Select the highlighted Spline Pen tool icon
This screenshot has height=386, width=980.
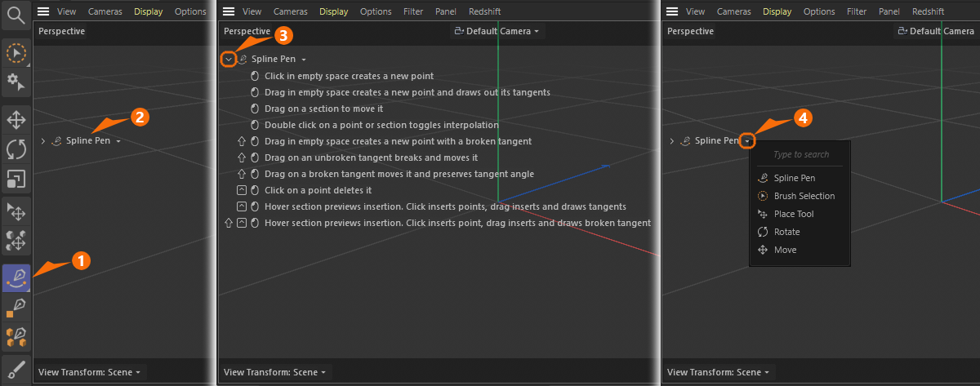tap(16, 277)
